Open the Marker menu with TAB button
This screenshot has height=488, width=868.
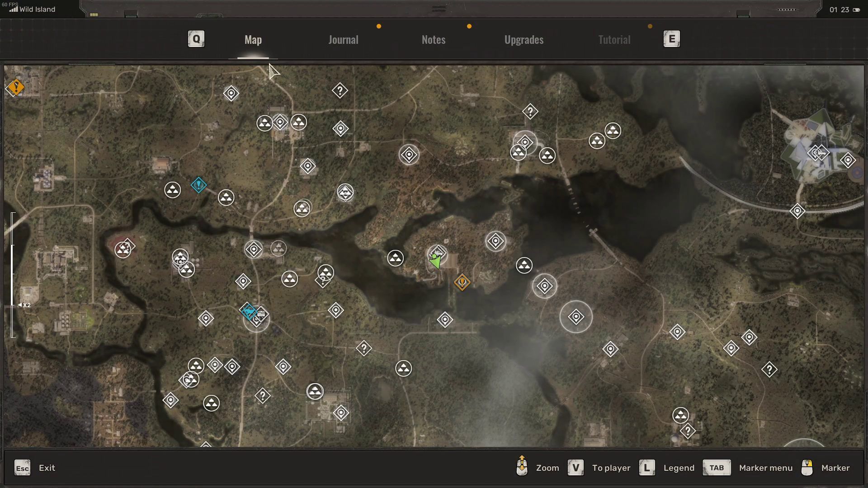pyautogui.click(x=717, y=468)
